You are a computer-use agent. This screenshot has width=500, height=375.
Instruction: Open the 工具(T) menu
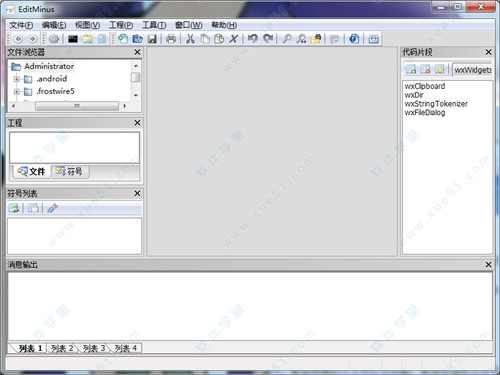[x=154, y=25]
